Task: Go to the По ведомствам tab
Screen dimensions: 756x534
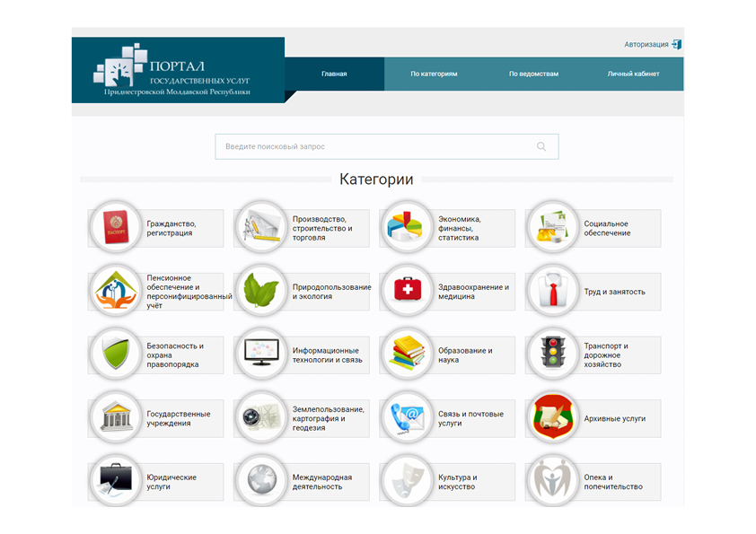Action: [533, 74]
